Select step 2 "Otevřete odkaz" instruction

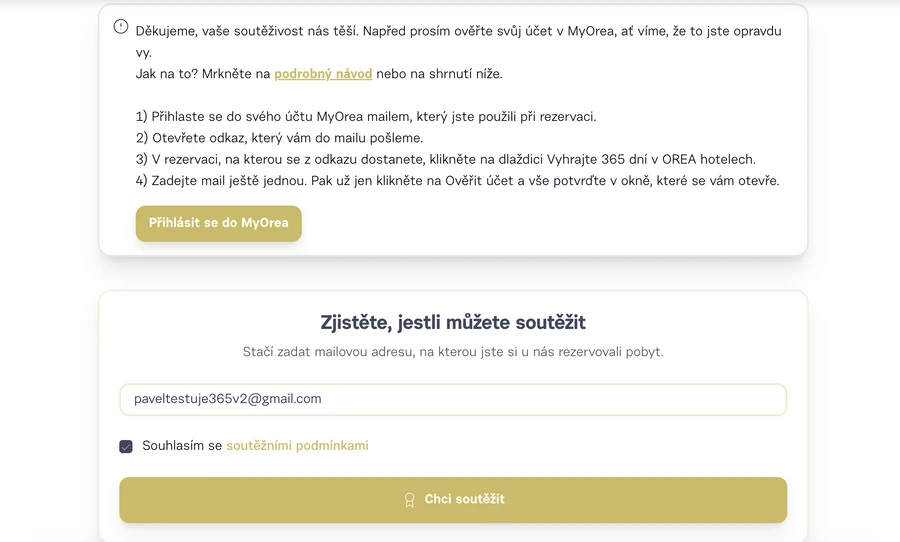[280, 138]
